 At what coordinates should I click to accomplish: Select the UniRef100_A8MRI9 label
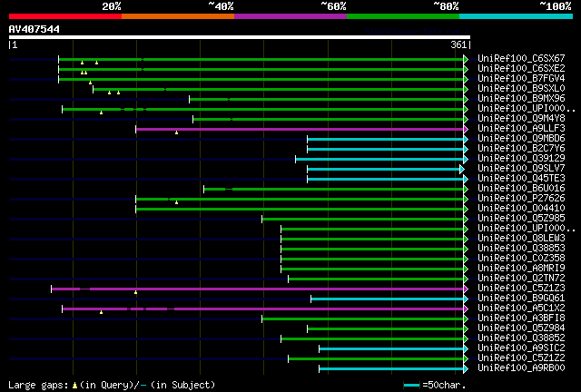[x=521, y=269]
